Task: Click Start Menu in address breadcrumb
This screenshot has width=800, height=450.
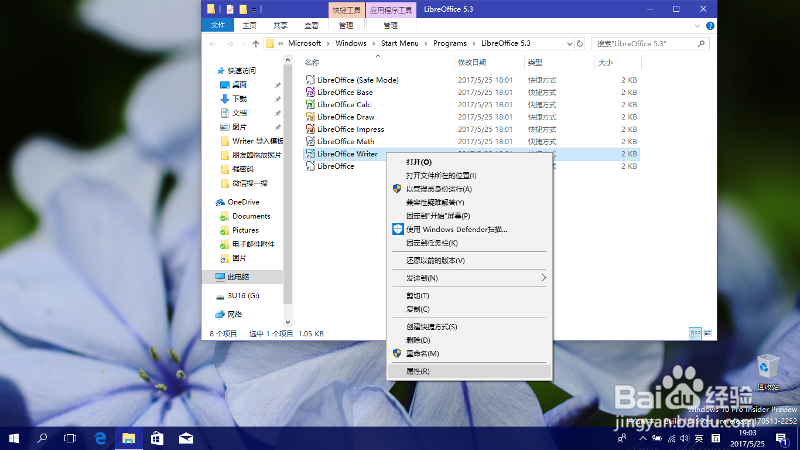Action: 399,43
